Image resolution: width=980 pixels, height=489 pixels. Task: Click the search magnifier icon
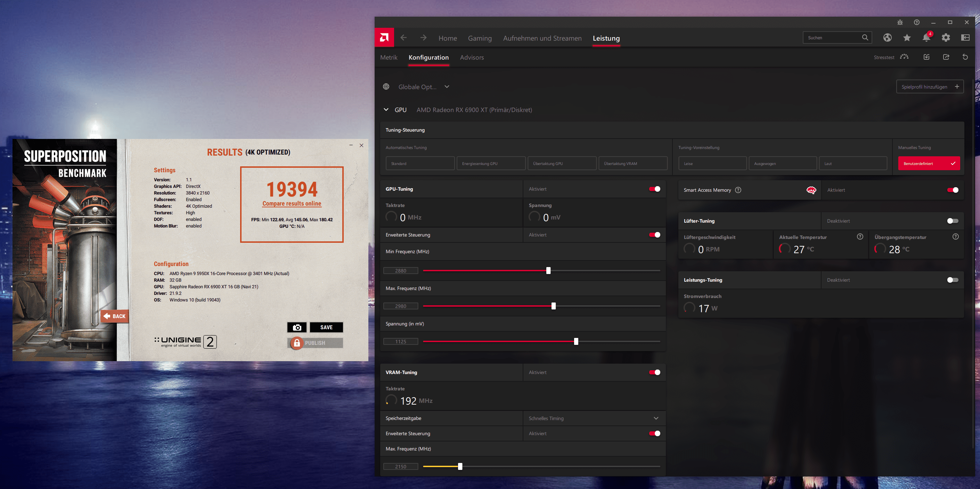click(865, 37)
